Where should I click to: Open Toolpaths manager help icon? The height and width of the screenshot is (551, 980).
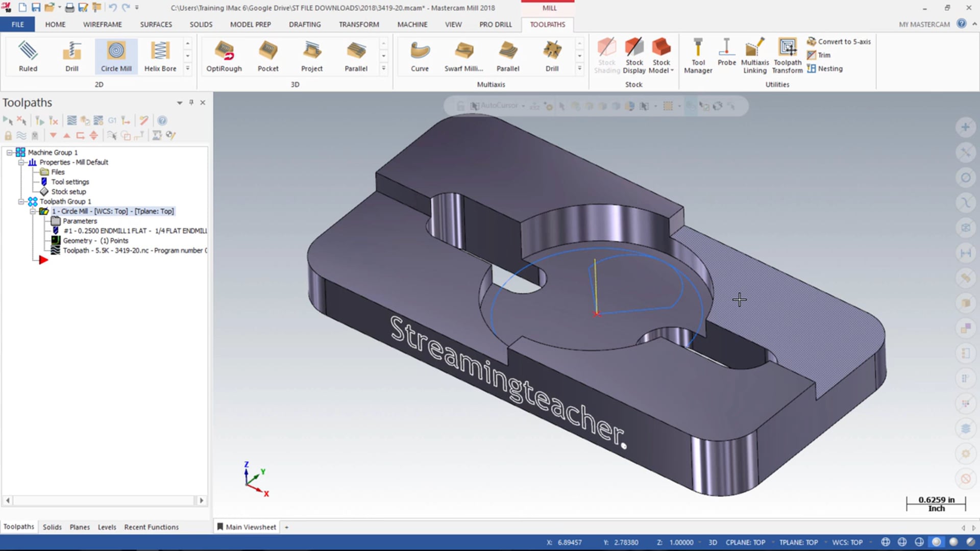coord(162,120)
